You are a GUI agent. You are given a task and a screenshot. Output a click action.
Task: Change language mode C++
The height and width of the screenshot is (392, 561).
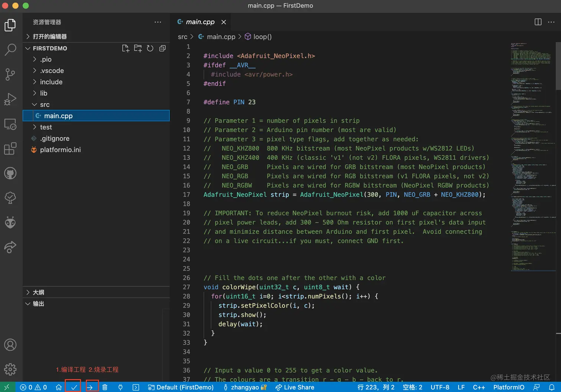(479, 387)
